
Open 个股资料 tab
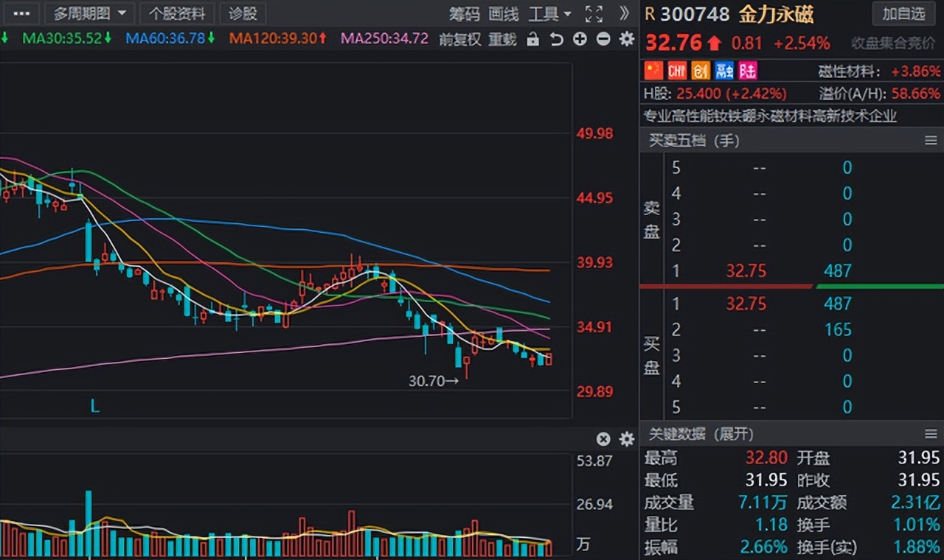[x=177, y=13]
